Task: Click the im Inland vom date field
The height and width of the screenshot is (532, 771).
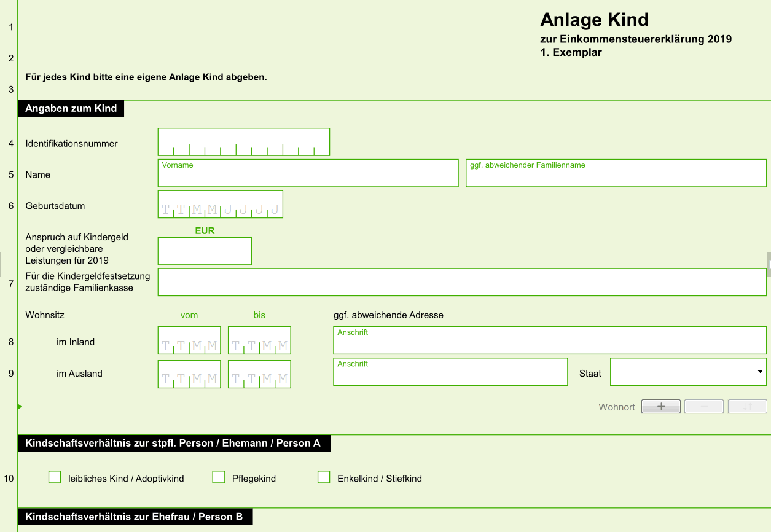Action: coord(189,340)
